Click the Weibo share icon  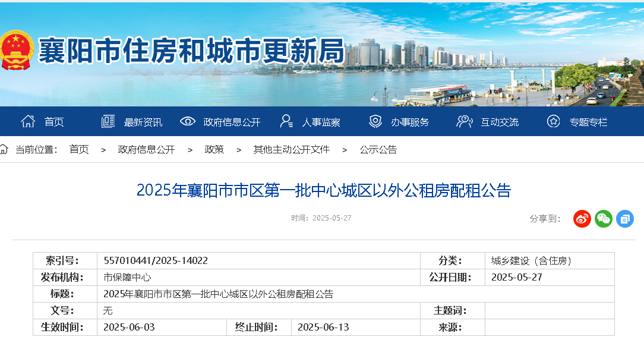[x=582, y=219]
